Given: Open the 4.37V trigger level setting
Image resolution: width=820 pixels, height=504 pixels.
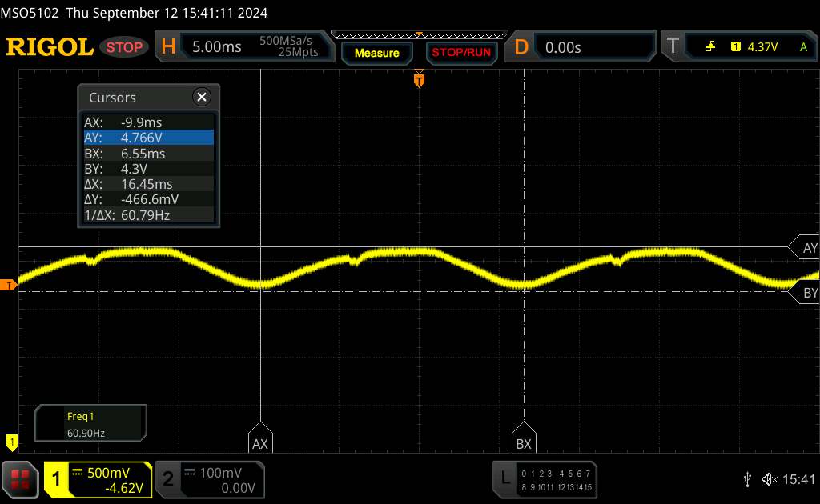Looking at the screenshot, I should (x=762, y=47).
